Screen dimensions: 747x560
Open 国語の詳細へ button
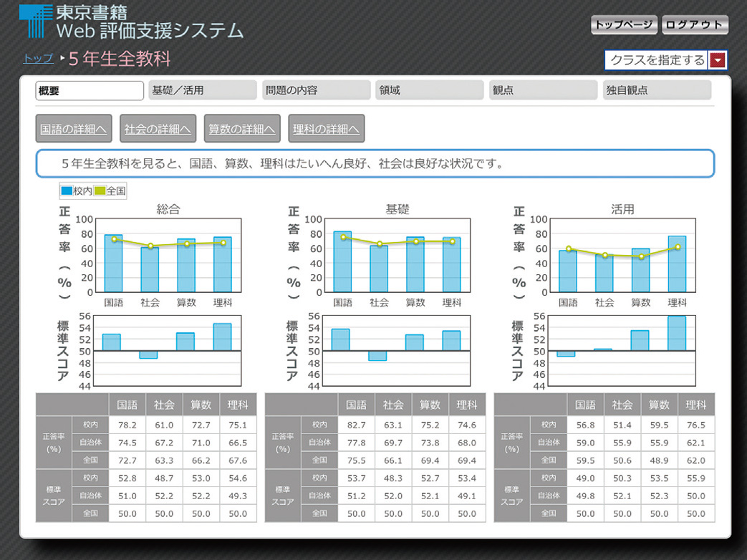74,129
